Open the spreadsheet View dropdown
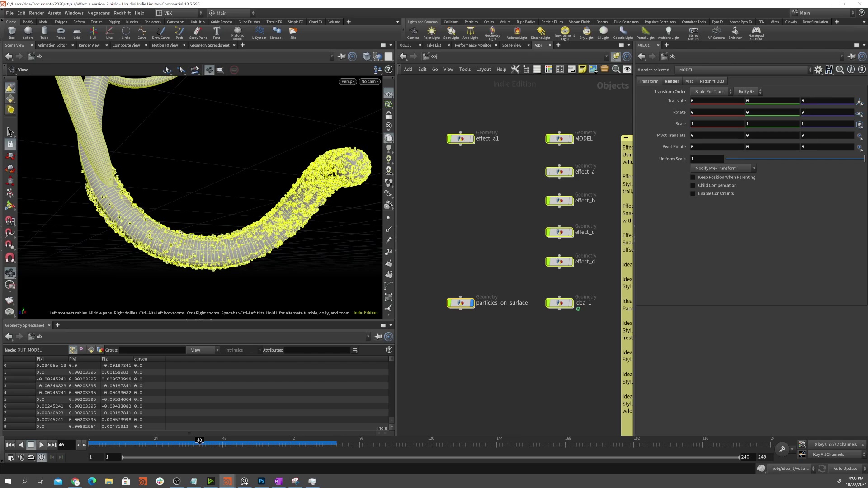The width and height of the screenshot is (868, 488). click(203, 350)
